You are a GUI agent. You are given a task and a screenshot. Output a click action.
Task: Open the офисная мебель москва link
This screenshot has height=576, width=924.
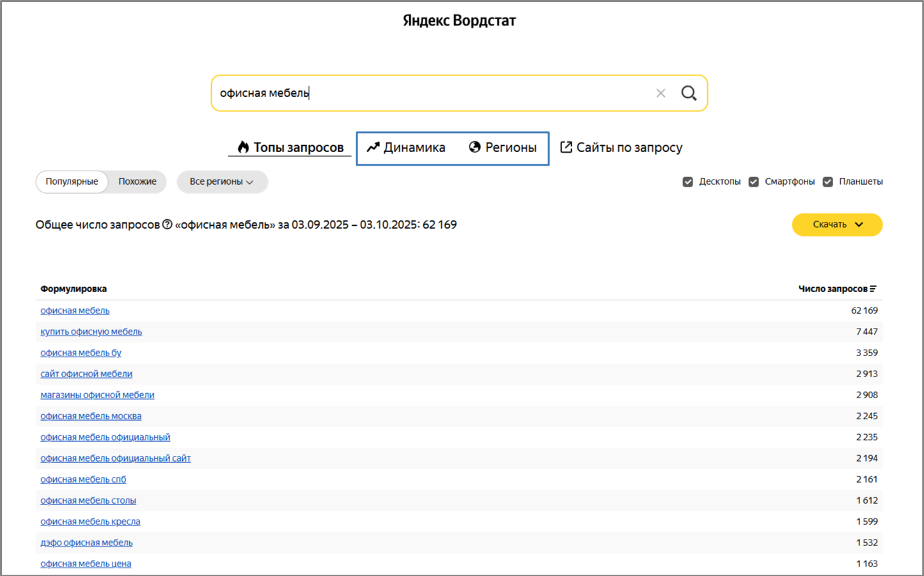pyautogui.click(x=91, y=416)
